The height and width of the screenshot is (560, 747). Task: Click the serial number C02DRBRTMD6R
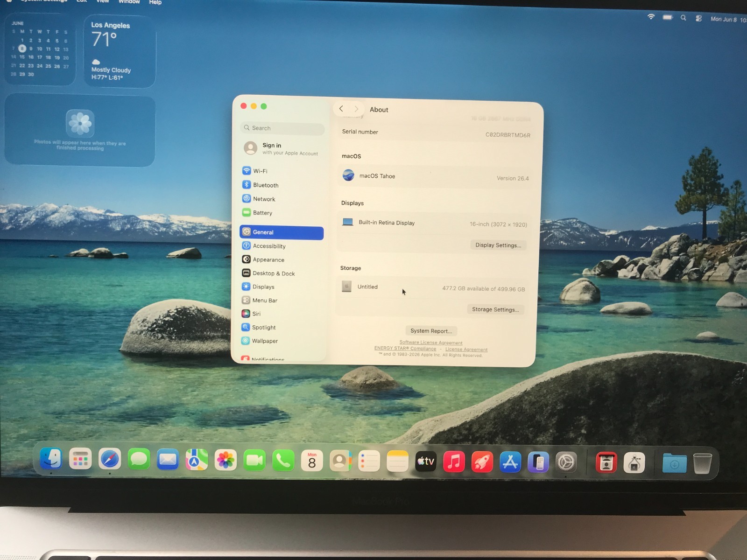(x=507, y=135)
